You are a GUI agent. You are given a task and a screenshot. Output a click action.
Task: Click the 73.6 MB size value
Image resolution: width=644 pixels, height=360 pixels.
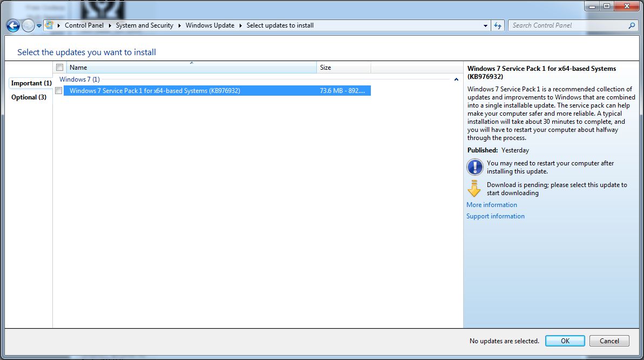click(343, 90)
